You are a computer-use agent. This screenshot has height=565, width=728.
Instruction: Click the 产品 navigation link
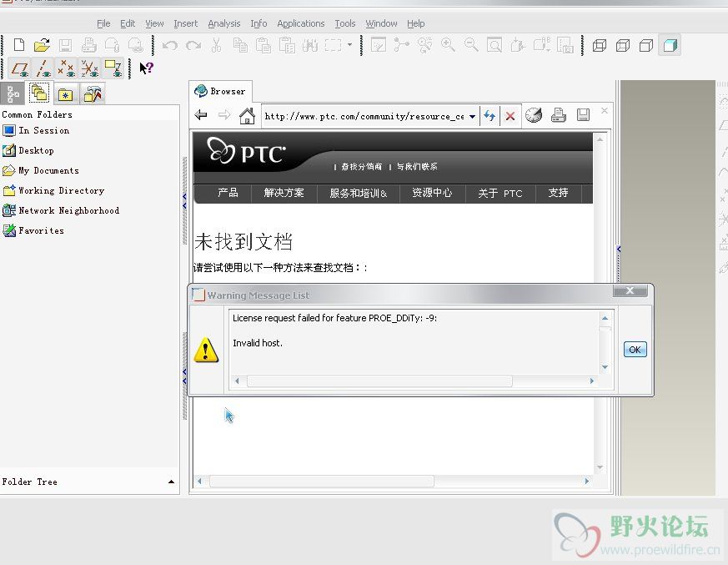coord(228,193)
